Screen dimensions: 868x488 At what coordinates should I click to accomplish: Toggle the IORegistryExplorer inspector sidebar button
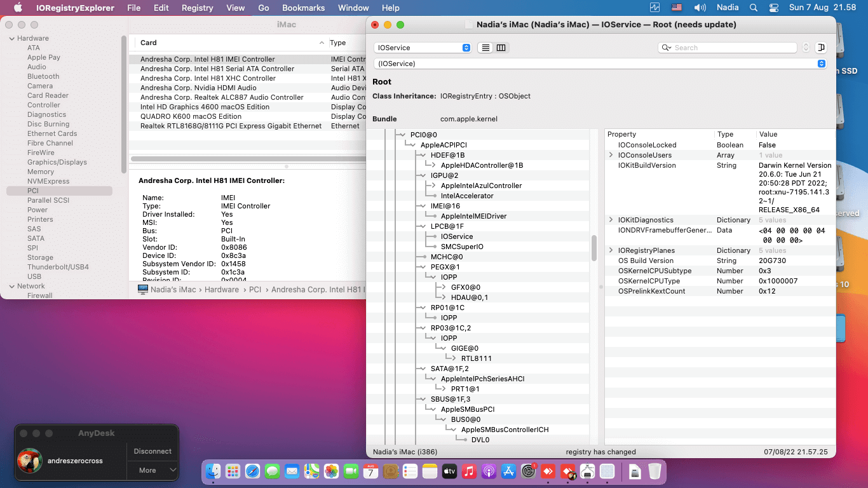[x=821, y=48]
